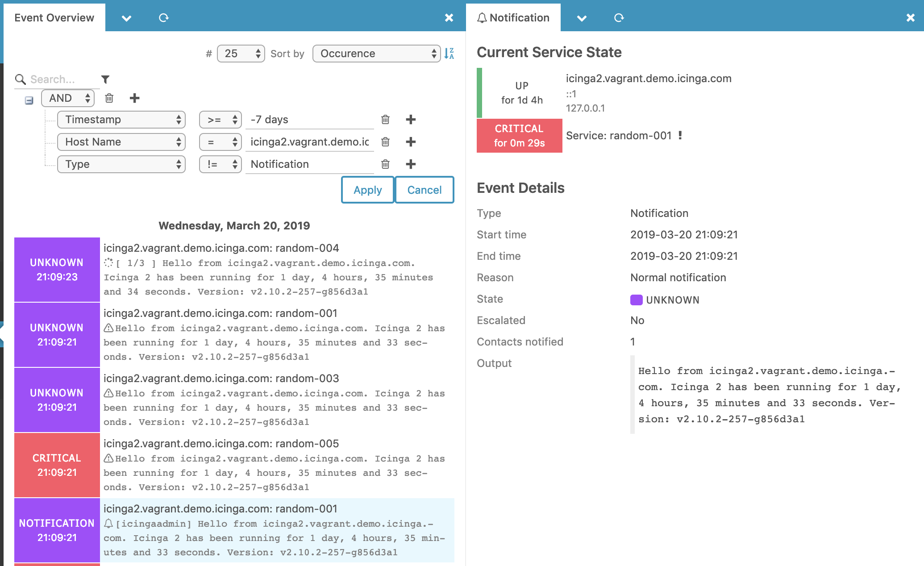Viewport: 924px width, 566px height.
Task: Refresh the Event Overview panel
Action: coord(164,17)
